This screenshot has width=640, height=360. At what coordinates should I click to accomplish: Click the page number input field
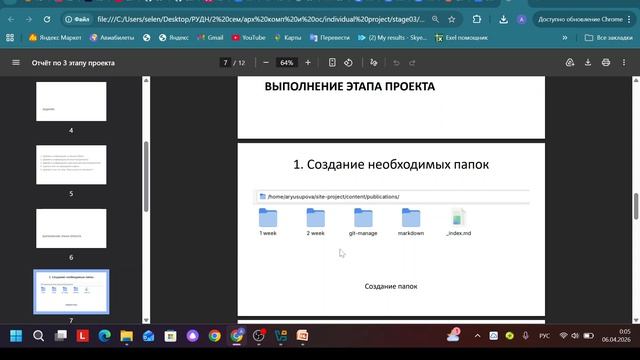coord(225,62)
